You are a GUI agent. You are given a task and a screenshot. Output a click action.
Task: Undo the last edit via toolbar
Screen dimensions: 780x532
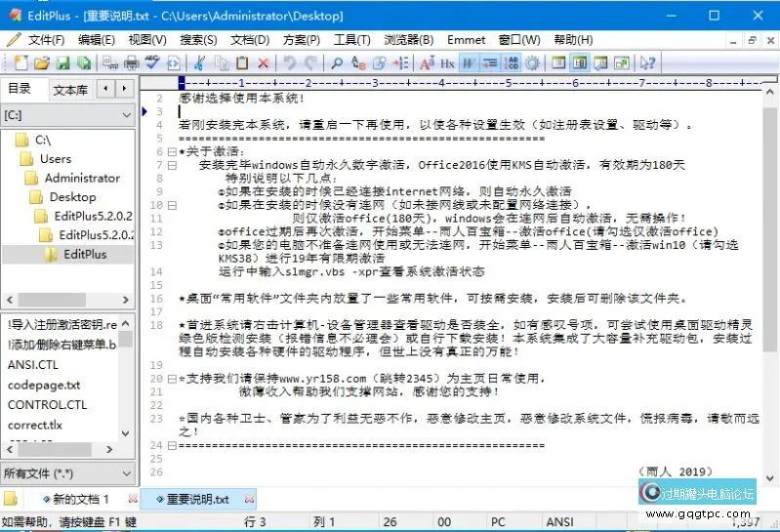pos(290,63)
